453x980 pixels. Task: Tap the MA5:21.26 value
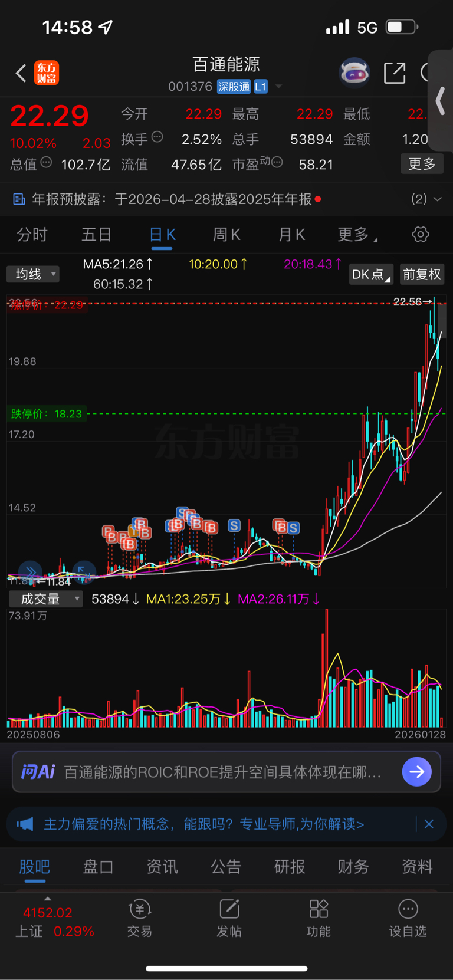(x=118, y=264)
